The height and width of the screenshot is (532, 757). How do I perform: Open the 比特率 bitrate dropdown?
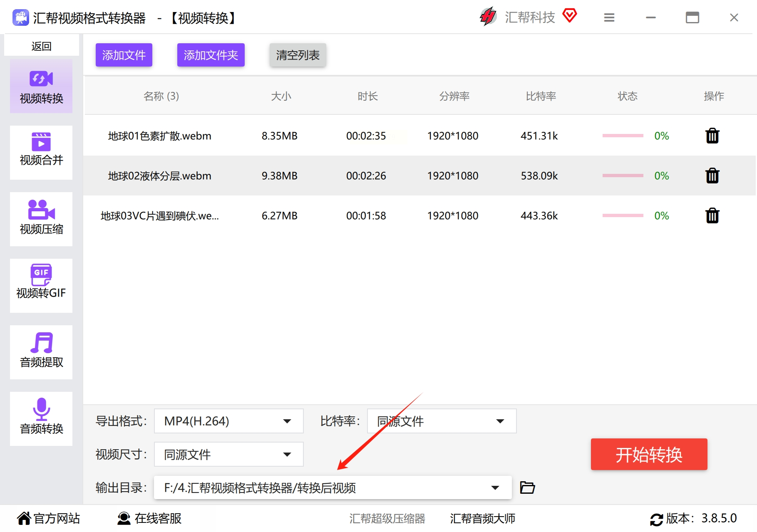click(x=442, y=421)
